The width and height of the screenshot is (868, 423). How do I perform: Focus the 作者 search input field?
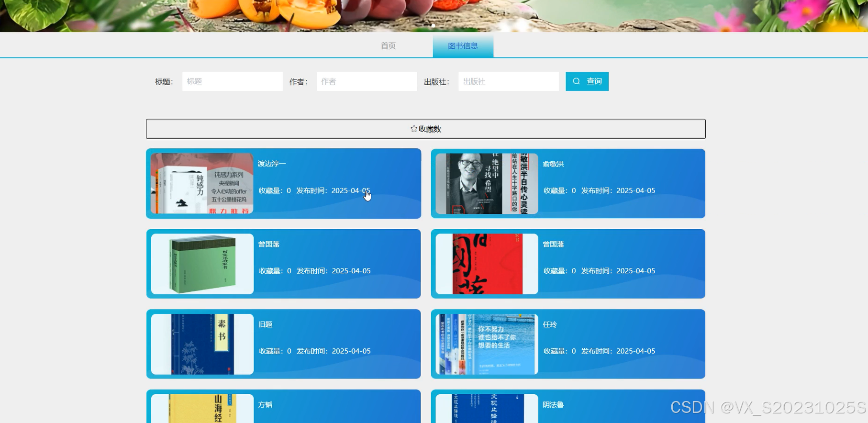(x=367, y=81)
